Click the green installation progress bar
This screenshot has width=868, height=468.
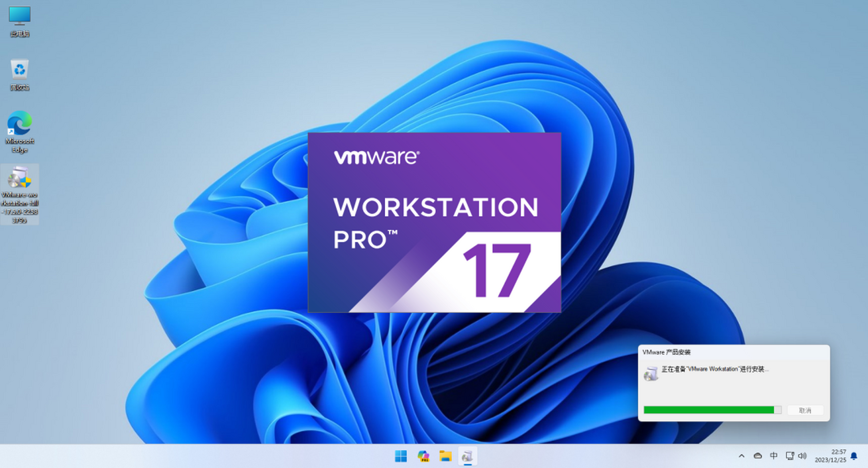click(712, 410)
